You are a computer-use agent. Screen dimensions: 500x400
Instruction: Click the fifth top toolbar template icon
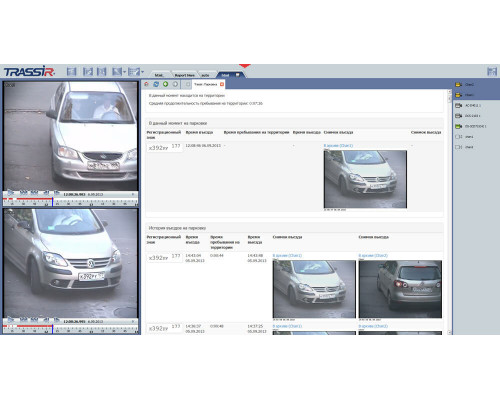coord(134,71)
